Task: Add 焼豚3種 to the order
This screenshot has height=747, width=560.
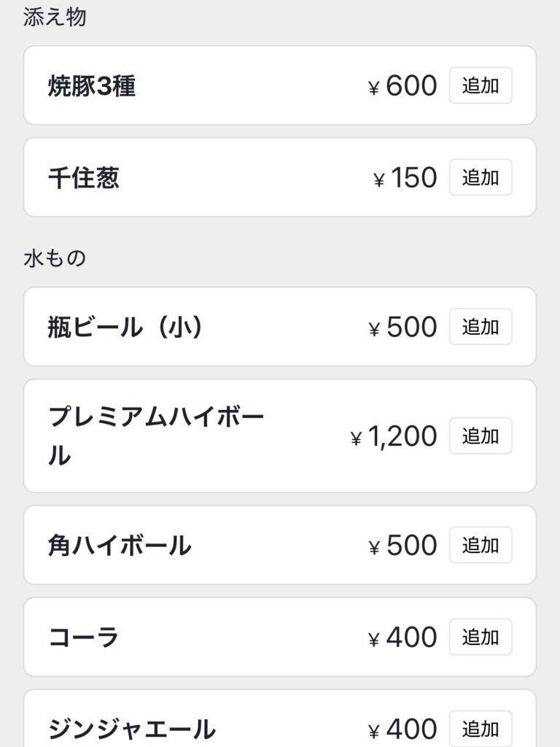Action: click(x=480, y=86)
